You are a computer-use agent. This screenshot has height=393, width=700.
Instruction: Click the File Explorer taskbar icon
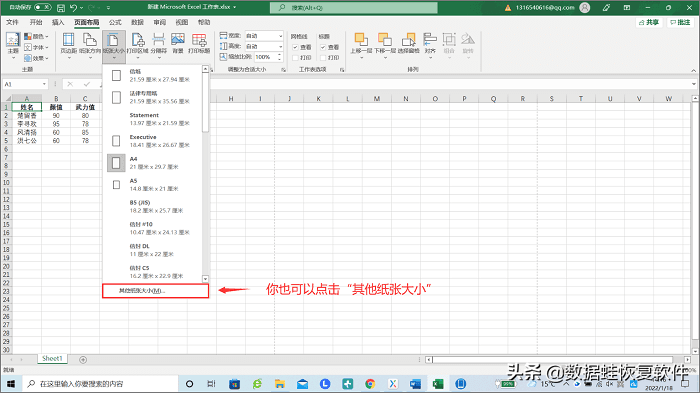(x=279, y=384)
